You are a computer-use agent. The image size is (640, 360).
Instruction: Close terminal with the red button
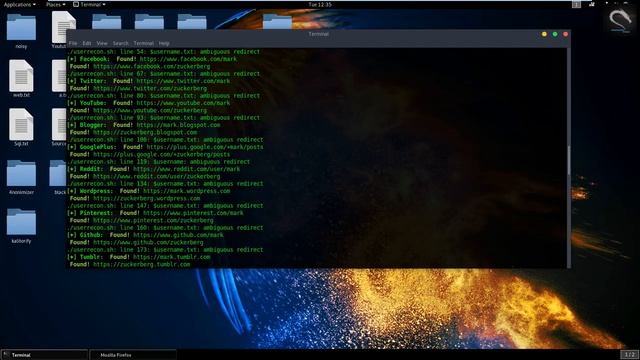(x=565, y=34)
